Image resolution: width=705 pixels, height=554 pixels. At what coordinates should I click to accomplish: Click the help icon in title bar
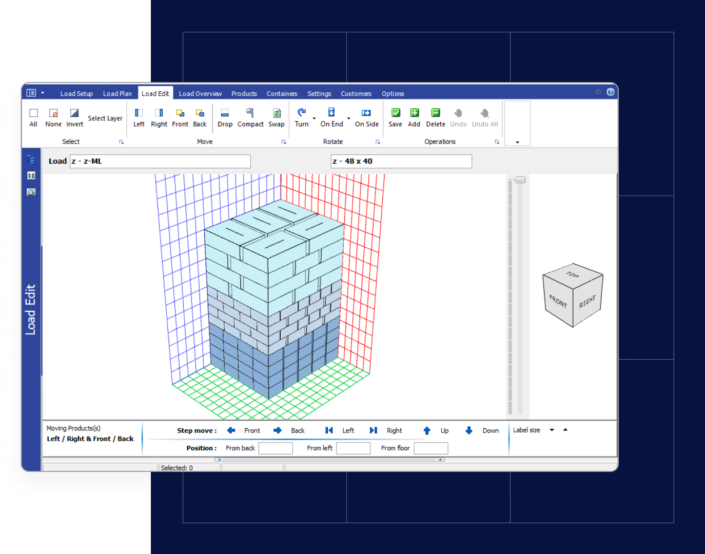pos(610,92)
